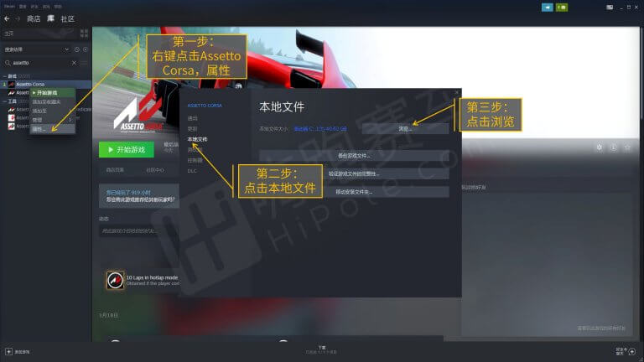The height and width of the screenshot is (362, 644).
Task: Click add a game plus icon
Action: pyautogui.click(x=8, y=352)
